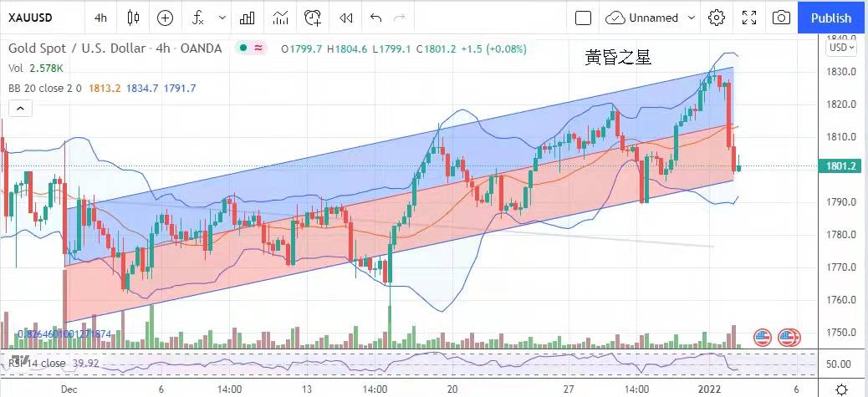Open the financials bar chart icon
Viewport: 868px width, 397px height.
(248, 18)
